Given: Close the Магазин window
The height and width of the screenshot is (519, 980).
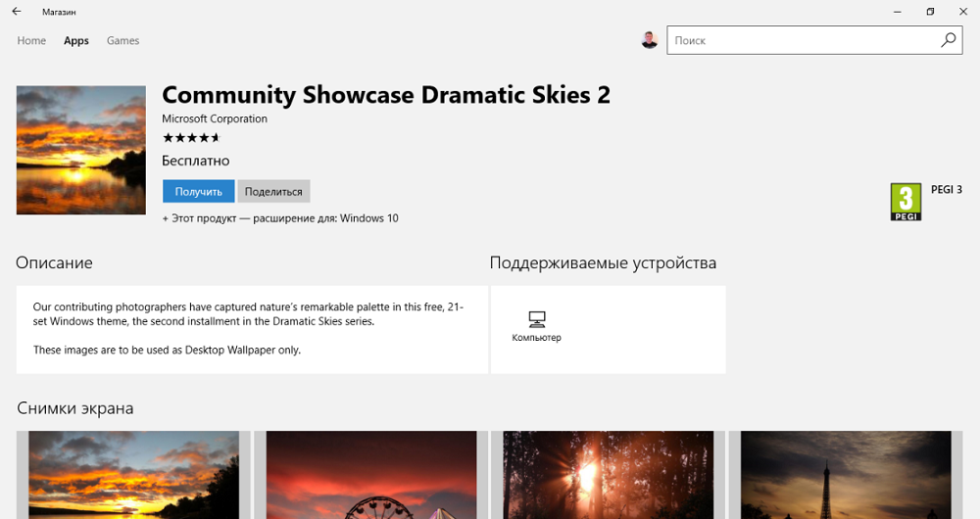Looking at the screenshot, I should 963,11.
